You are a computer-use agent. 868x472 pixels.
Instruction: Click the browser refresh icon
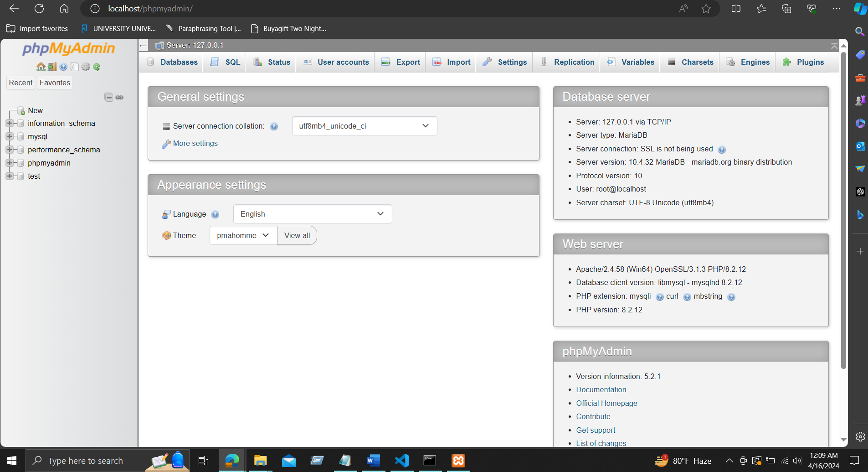pos(39,9)
